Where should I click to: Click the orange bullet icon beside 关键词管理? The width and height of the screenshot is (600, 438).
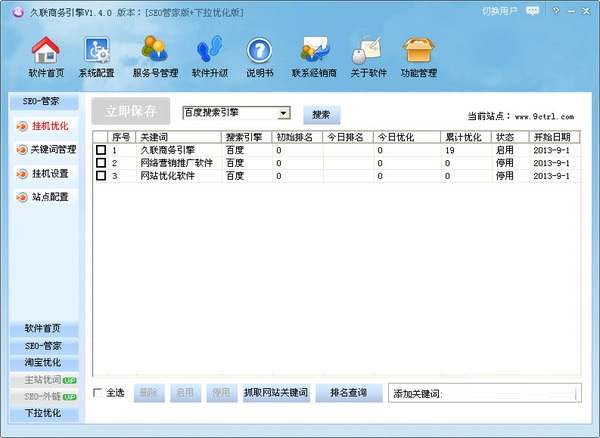[x=22, y=150]
